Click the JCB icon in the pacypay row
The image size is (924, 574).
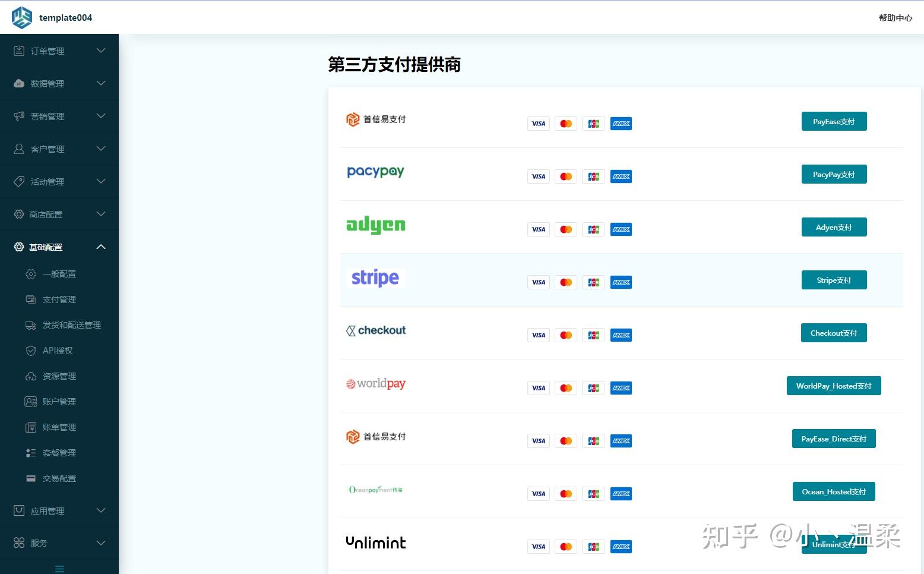click(x=593, y=176)
